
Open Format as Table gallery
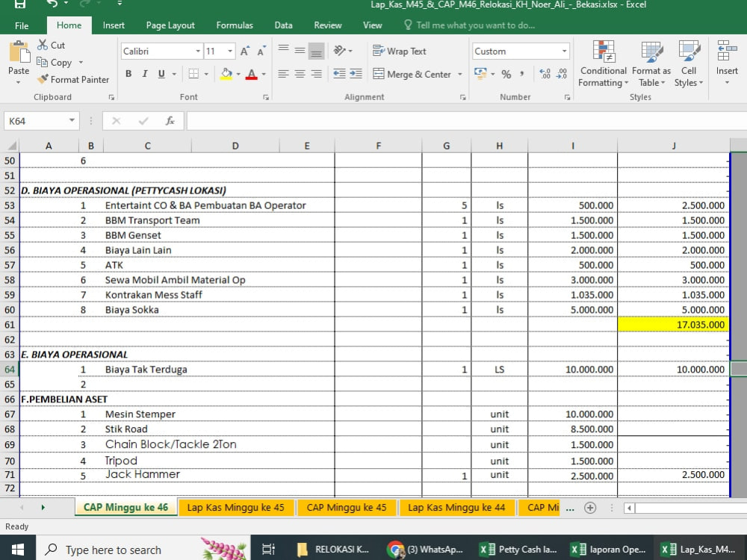[651, 64]
